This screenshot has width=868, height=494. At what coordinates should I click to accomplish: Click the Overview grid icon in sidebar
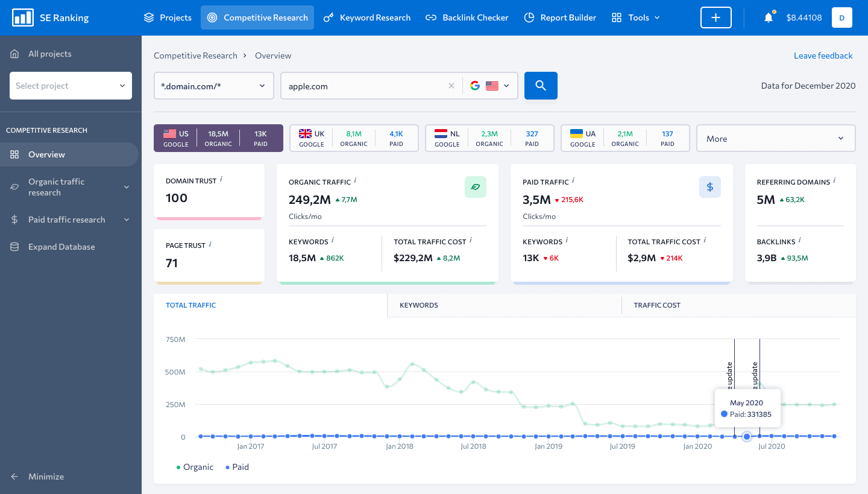click(14, 154)
